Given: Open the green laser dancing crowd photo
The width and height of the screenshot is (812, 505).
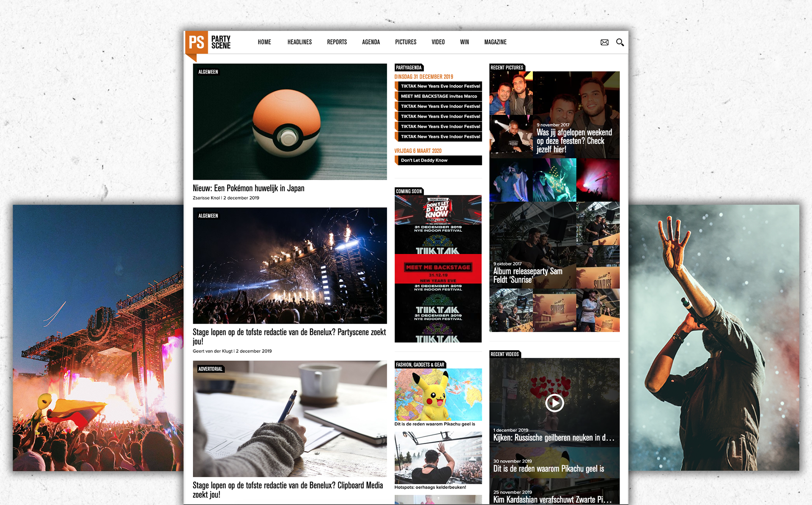Looking at the screenshot, I should [554, 180].
